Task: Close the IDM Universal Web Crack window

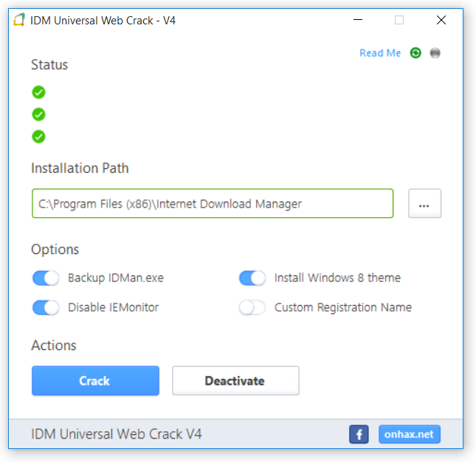Action: click(441, 21)
